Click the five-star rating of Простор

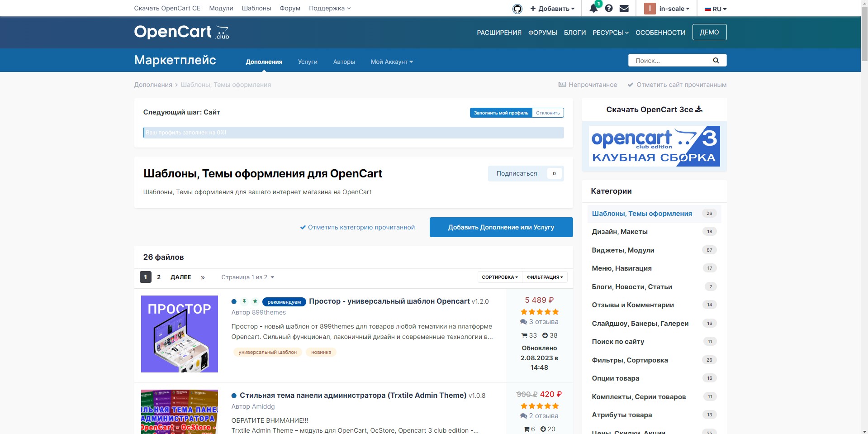pyautogui.click(x=540, y=312)
